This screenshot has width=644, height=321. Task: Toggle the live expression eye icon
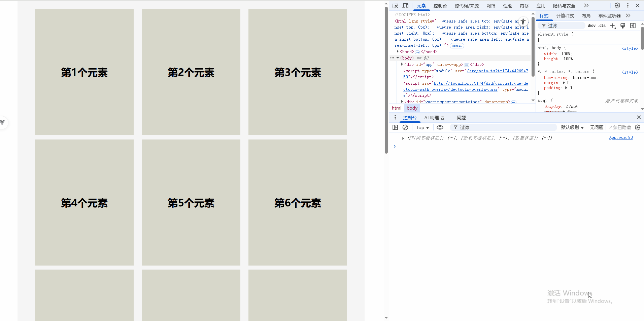(440, 127)
